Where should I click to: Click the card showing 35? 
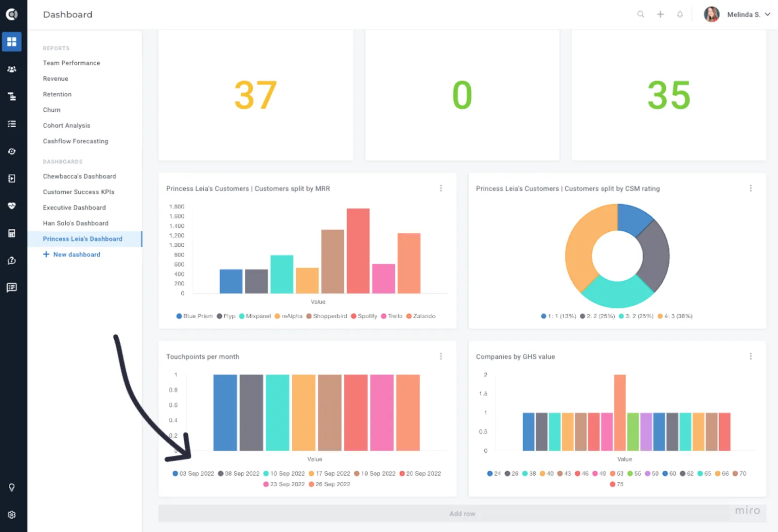coord(669,95)
